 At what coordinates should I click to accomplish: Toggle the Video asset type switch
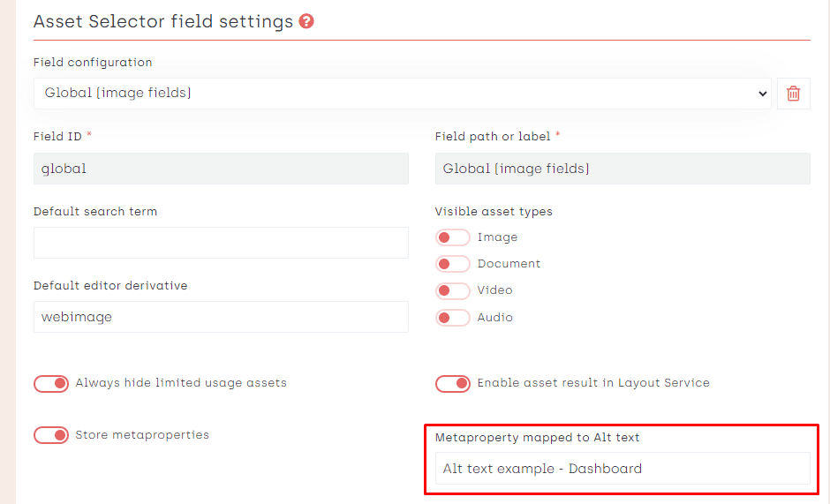tap(452, 290)
